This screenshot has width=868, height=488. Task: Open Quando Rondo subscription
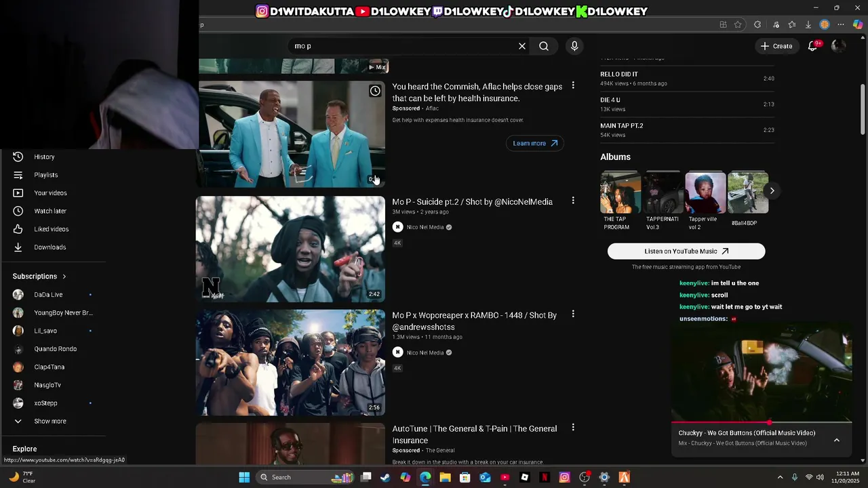pyautogui.click(x=55, y=349)
